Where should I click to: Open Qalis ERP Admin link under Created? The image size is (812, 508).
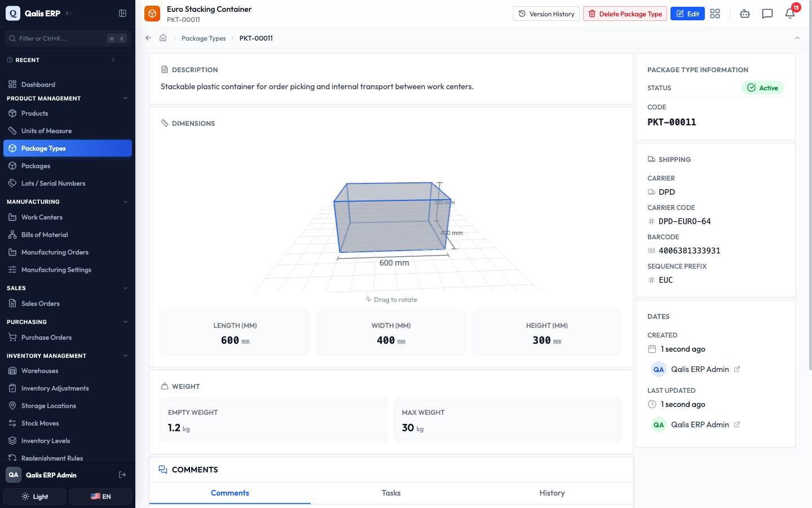[700, 369]
